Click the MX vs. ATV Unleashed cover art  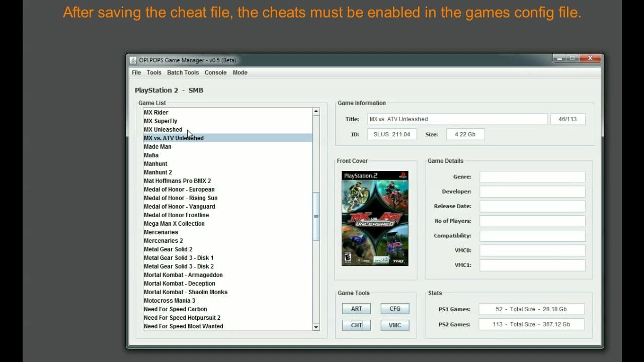click(x=375, y=218)
